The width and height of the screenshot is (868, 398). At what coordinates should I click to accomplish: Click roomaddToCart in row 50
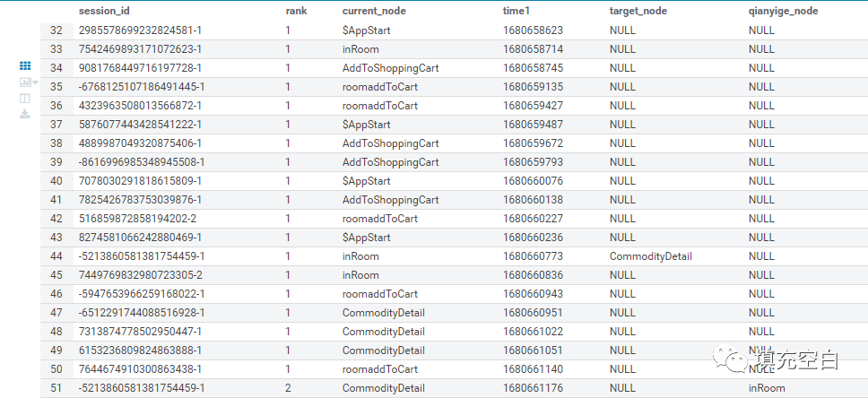pos(380,369)
